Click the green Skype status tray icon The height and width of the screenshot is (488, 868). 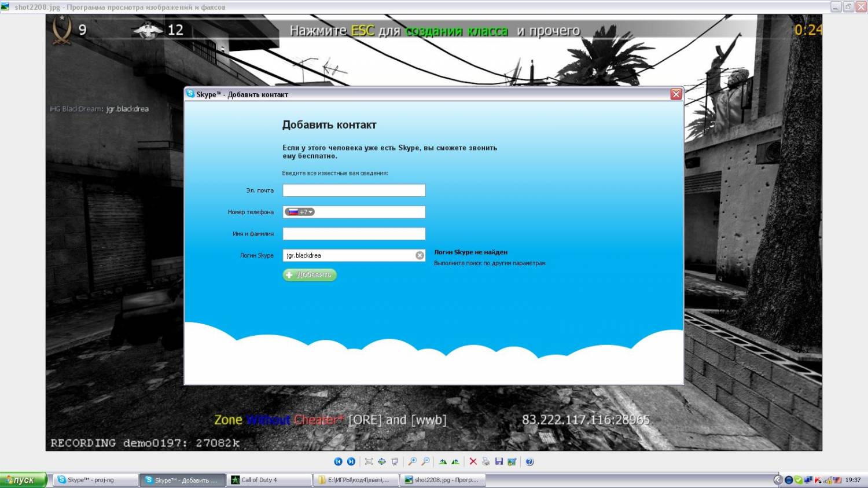coord(799,480)
